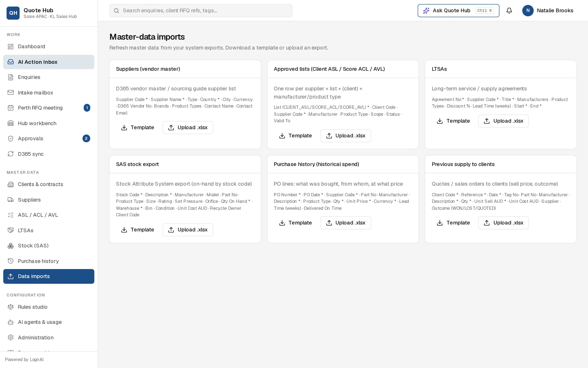Upload .xlsx for Approved lists
Screen dimensions: 588x368
coord(346,136)
